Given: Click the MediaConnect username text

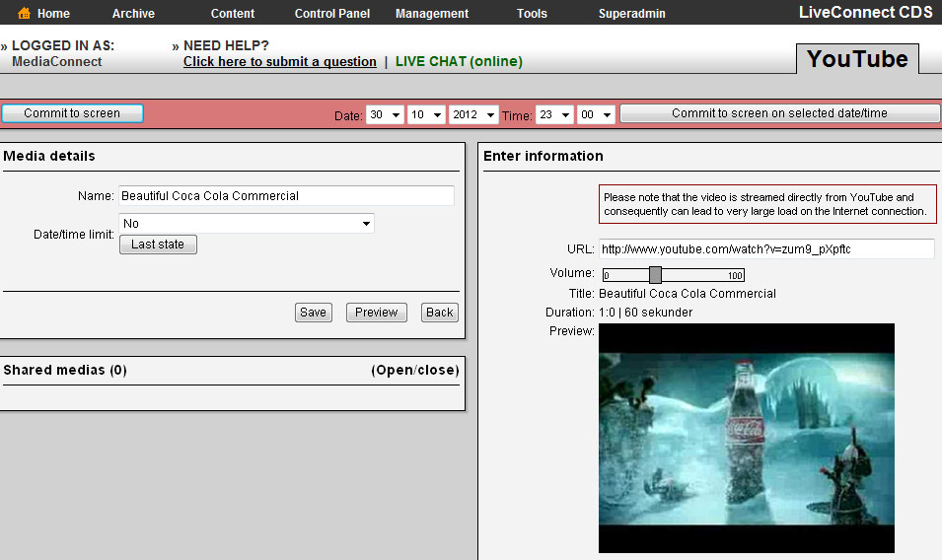Looking at the screenshot, I should pos(57,61).
